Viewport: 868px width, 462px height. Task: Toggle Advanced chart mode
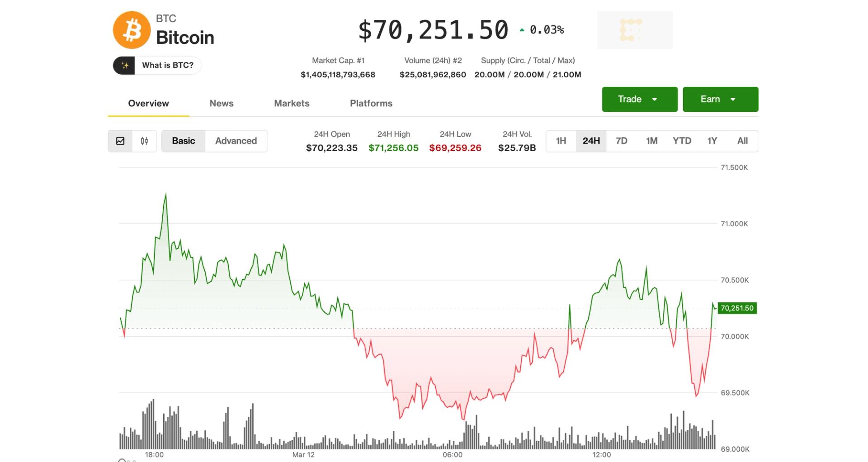point(236,141)
